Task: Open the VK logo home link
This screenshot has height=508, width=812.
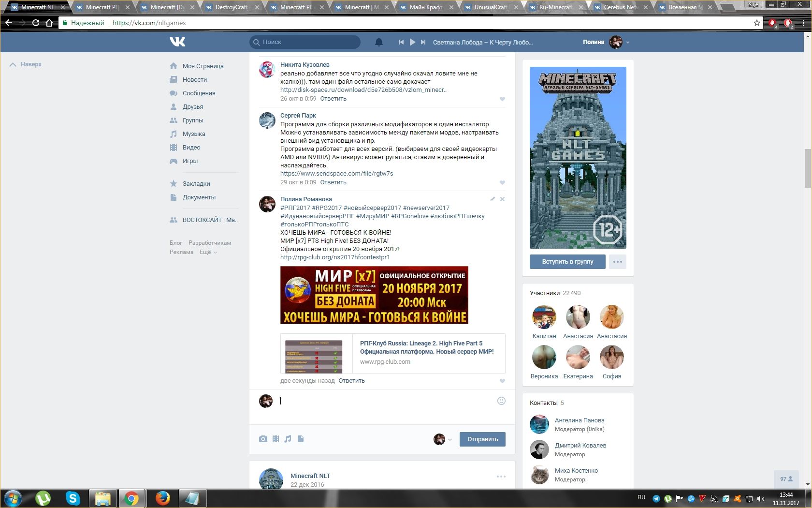Action: [x=177, y=42]
